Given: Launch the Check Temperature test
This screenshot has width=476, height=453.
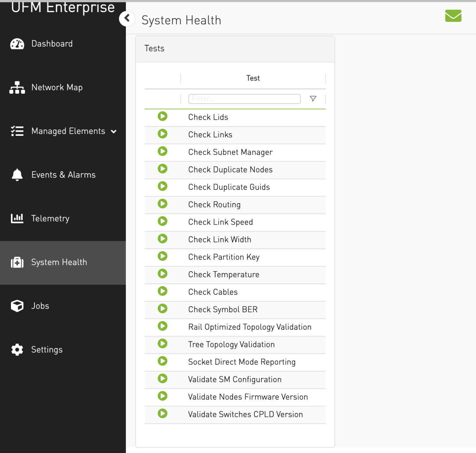Looking at the screenshot, I should [x=162, y=274].
